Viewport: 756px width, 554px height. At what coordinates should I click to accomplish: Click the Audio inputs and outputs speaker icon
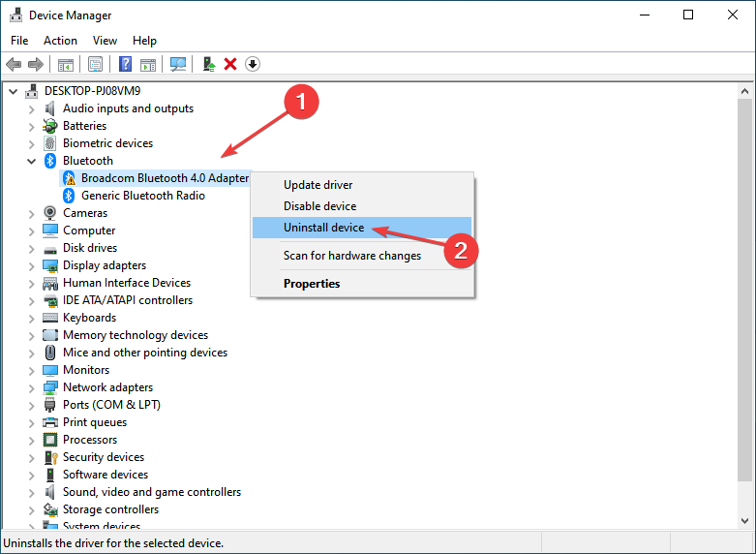click(49, 108)
